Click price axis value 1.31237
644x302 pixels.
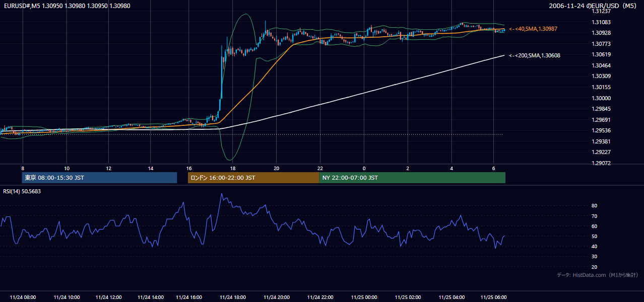pos(602,11)
